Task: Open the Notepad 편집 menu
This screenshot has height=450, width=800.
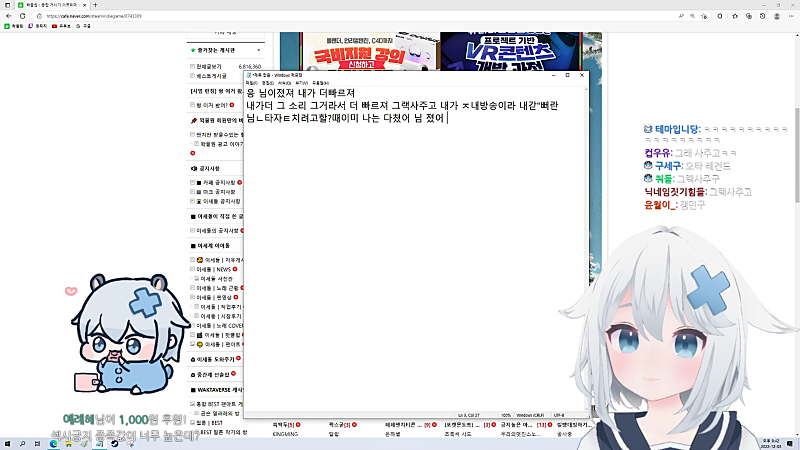Action: [x=268, y=83]
